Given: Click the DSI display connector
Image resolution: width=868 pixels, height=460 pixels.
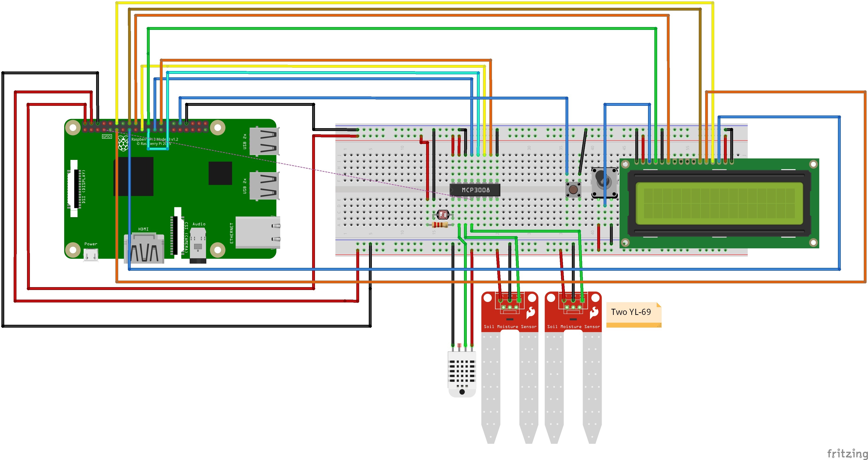Looking at the screenshot, I should pyautogui.click(x=74, y=189).
